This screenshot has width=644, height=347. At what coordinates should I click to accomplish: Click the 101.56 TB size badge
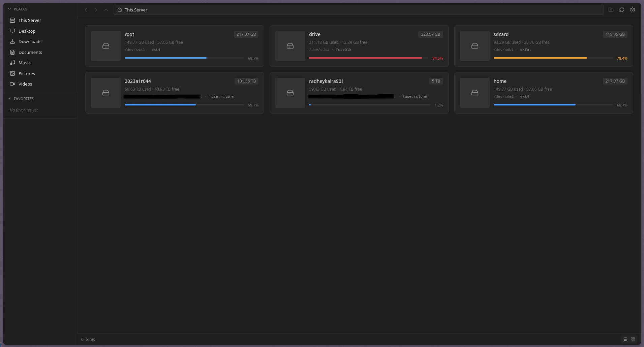click(x=246, y=81)
